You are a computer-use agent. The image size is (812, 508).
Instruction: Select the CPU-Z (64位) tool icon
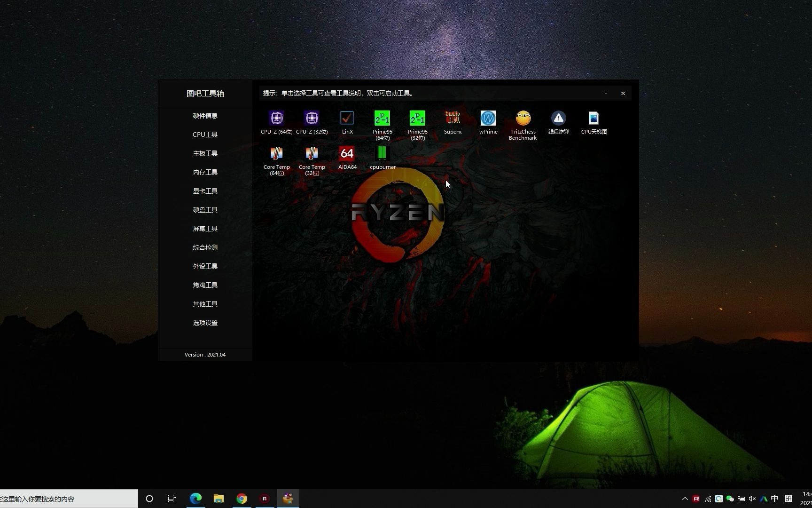[276, 118]
